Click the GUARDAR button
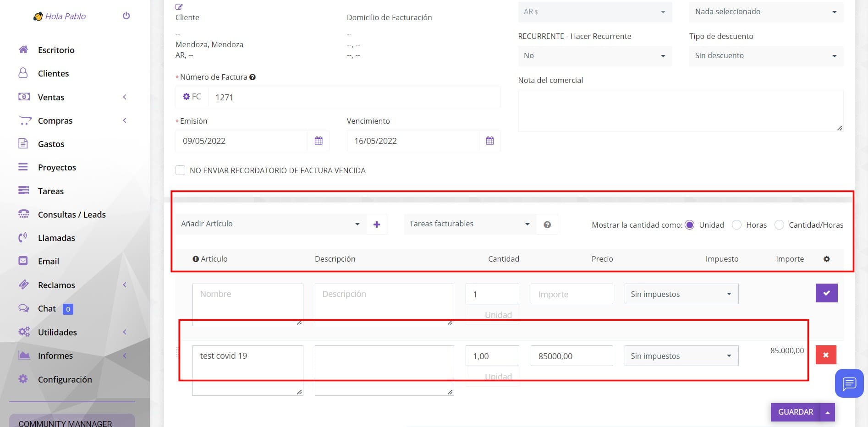Screen dimensions: 868x427 (796, 412)
